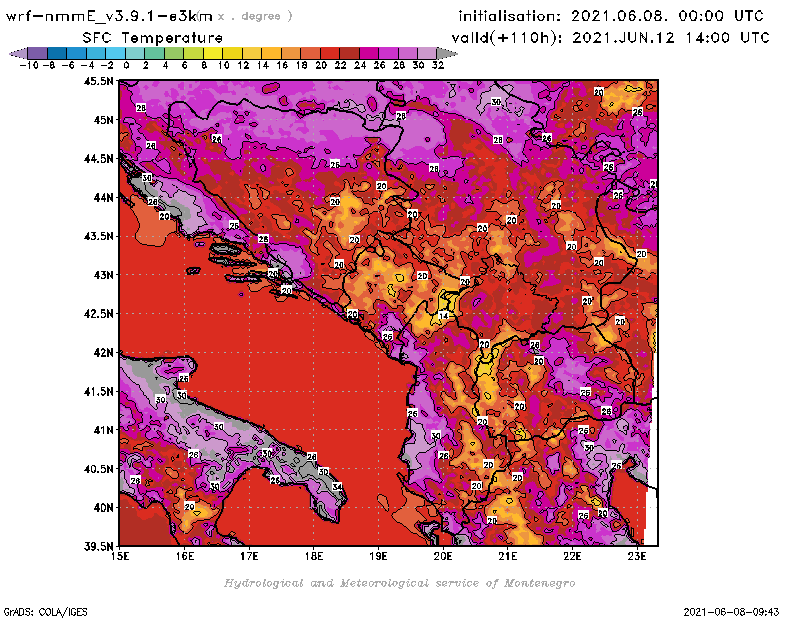Image resolution: width=800 pixels, height=618 pixels.
Task: Click the '14' contour label on the map
Action: (x=444, y=316)
